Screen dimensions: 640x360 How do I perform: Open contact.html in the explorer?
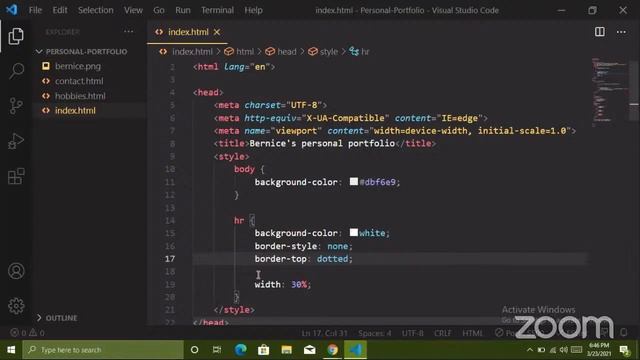79,81
